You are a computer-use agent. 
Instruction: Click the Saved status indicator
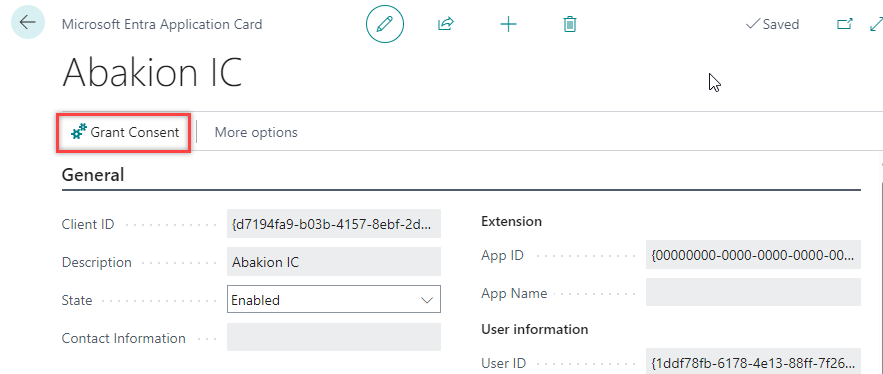(x=772, y=24)
